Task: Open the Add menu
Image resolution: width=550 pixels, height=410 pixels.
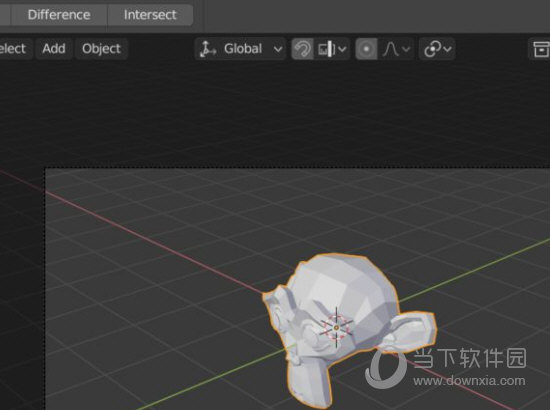Action: click(x=54, y=48)
